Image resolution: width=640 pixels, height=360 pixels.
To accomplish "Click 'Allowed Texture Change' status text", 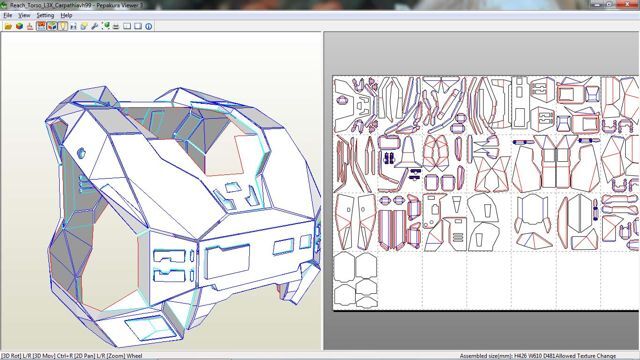I will [586, 356].
